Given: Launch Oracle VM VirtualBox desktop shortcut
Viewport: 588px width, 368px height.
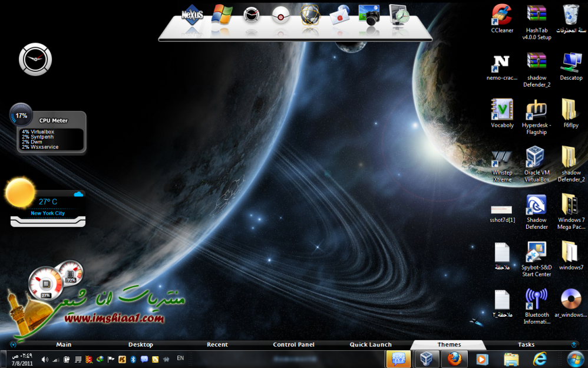Looking at the screenshot, I should point(537,164).
